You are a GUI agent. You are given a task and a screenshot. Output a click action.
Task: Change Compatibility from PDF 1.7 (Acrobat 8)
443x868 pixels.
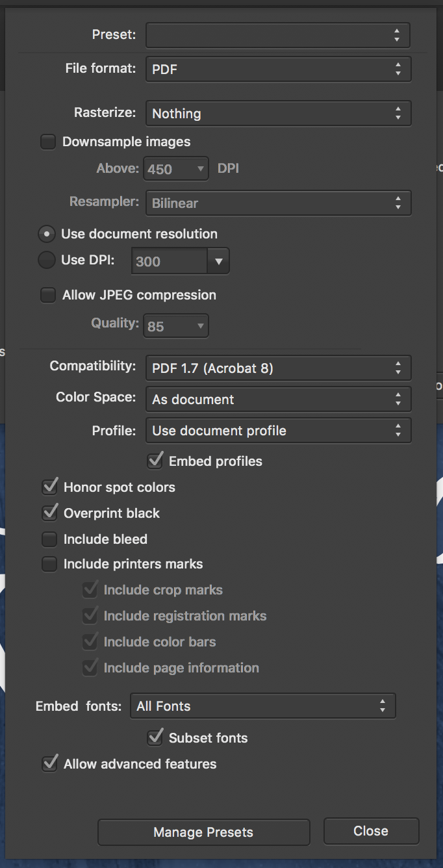click(x=277, y=368)
